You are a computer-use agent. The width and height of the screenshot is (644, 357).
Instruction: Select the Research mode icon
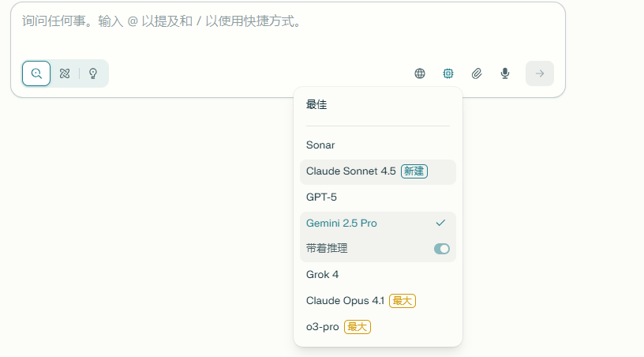(x=65, y=73)
